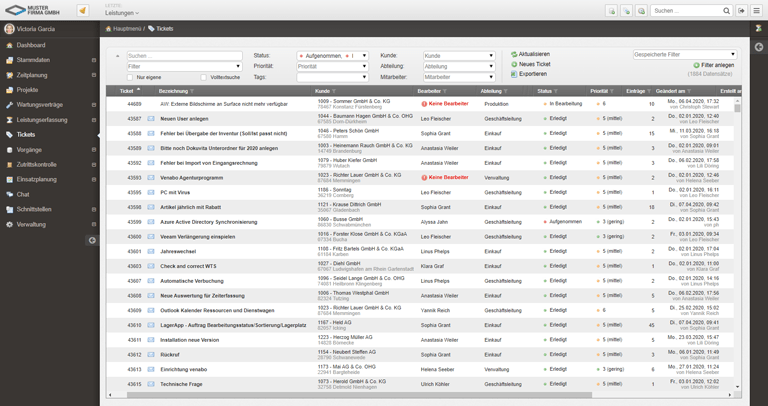Open the Gespeicherte Filter dropdown

(x=733, y=55)
